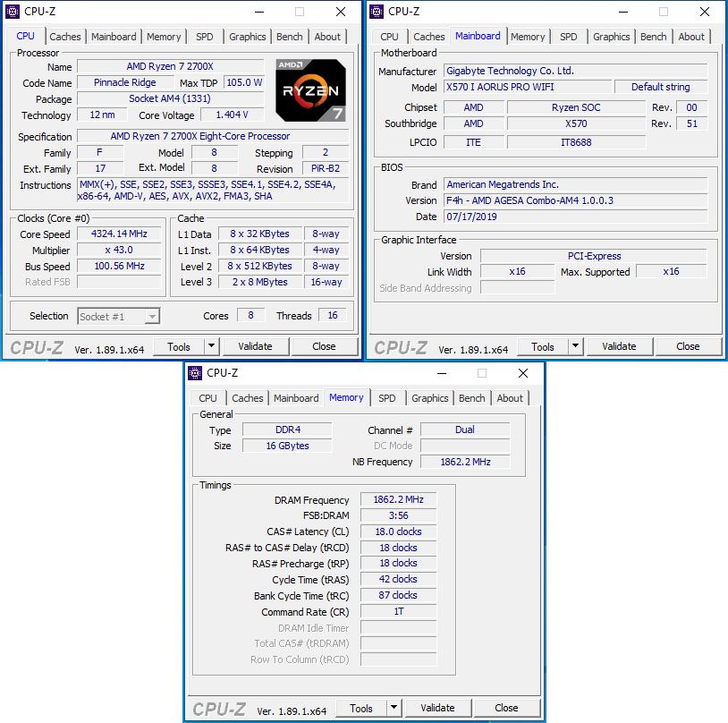The width and height of the screenshot is (728, 723).
Task: Click Close button in Memory window
Action: 506,708
